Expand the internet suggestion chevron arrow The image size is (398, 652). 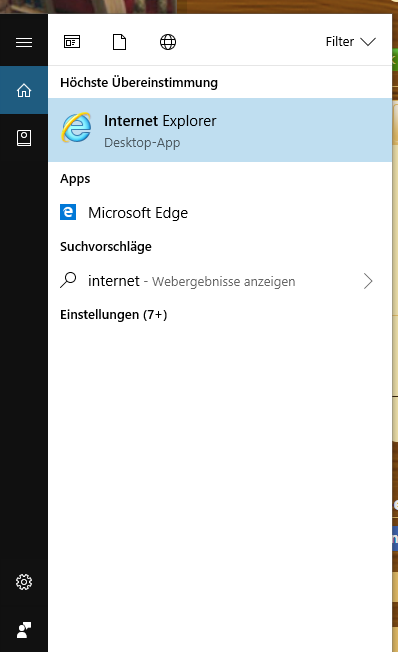click(x=368, y=281)
